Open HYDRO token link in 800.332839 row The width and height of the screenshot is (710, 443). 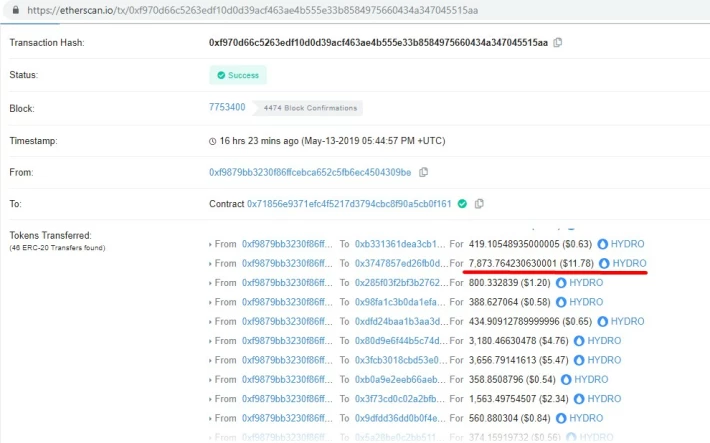[x=586, y=283]
